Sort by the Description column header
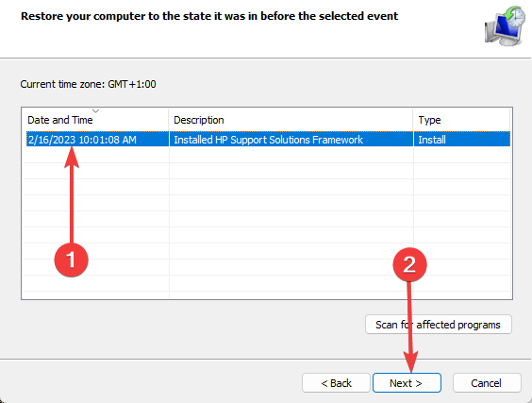532x403 pixels. (x=291, y=120)
